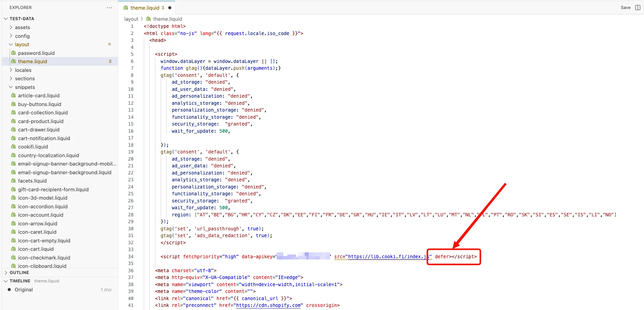The width and height of the screenshot is (644, 310).
Task: Click the Shopify icon beside facets.liquid
Action: coord(13,181)
